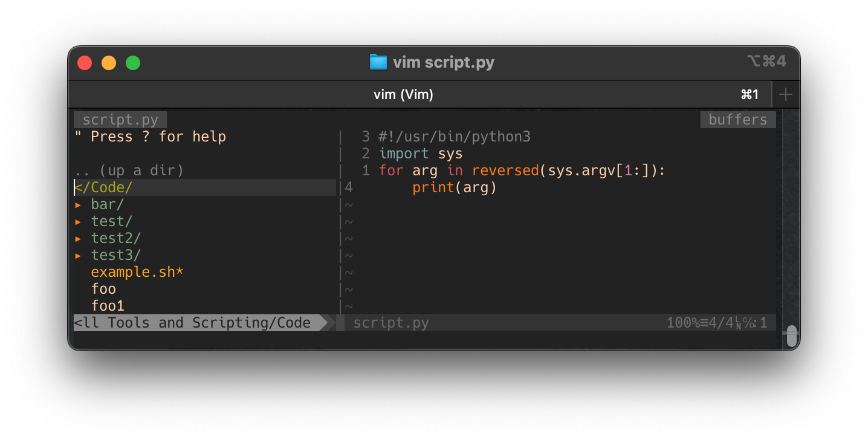This screenshot has height=440, width=868.
Task: Expand the test2/ folder triangle
Action: point(78,239)
